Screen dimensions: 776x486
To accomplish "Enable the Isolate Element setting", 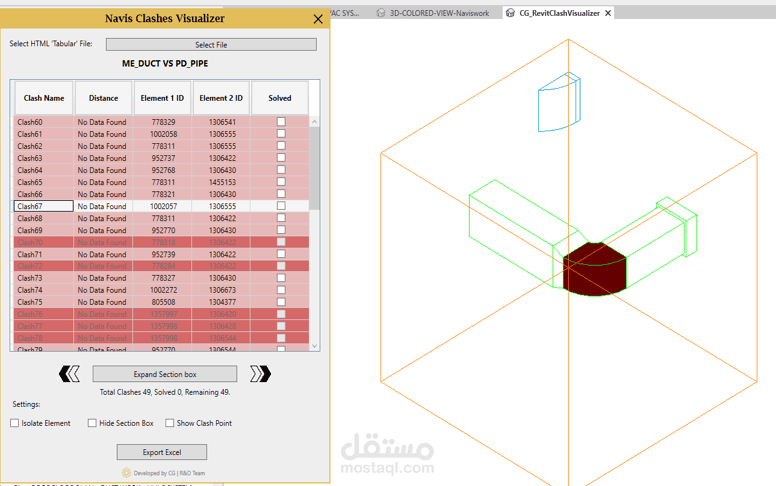I will tap(14, 423).
